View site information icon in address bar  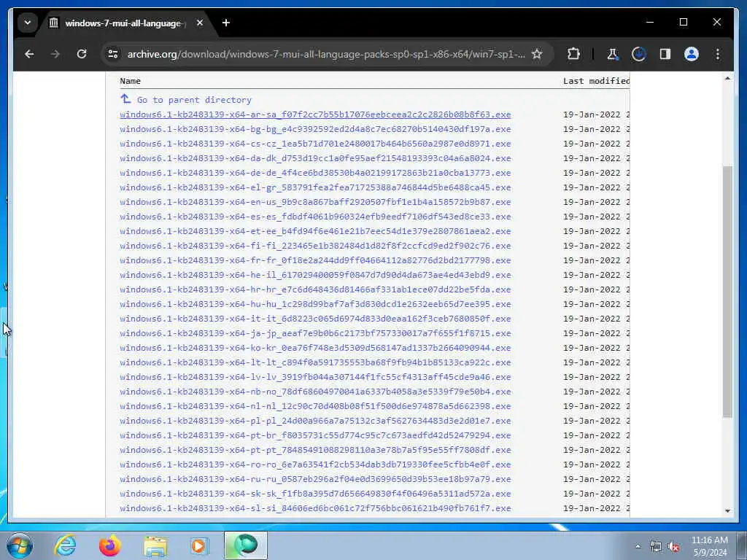click(x=113, y=54)
